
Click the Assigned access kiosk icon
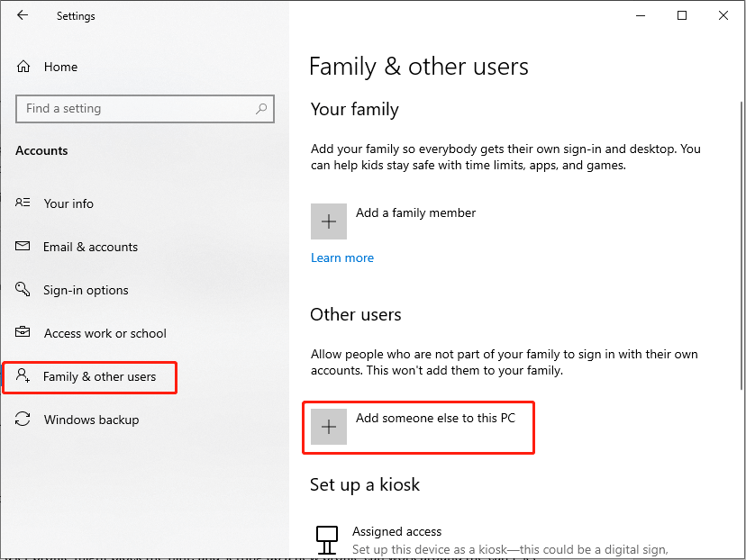pos(327,537)
